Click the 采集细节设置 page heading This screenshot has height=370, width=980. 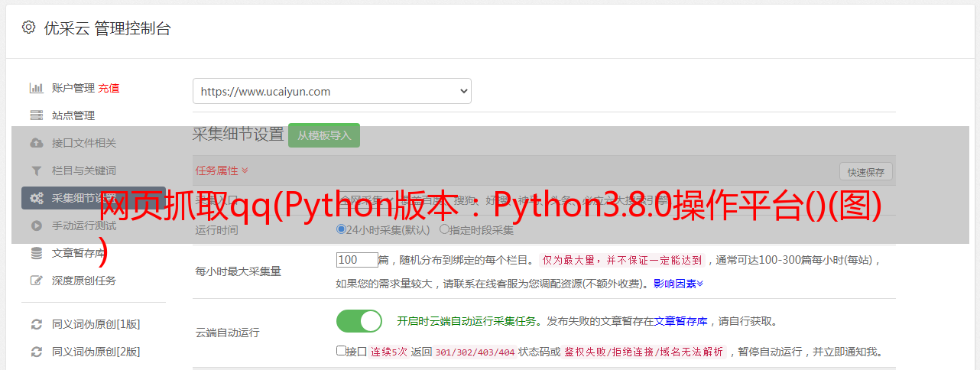coord(238,135)
